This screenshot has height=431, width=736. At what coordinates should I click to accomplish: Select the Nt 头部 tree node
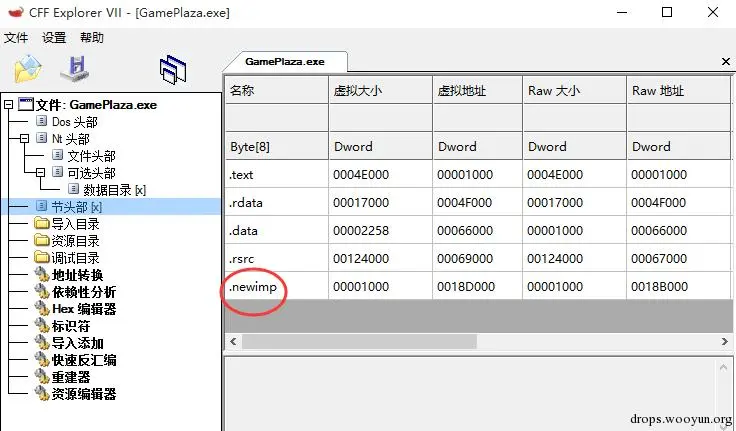70,139
